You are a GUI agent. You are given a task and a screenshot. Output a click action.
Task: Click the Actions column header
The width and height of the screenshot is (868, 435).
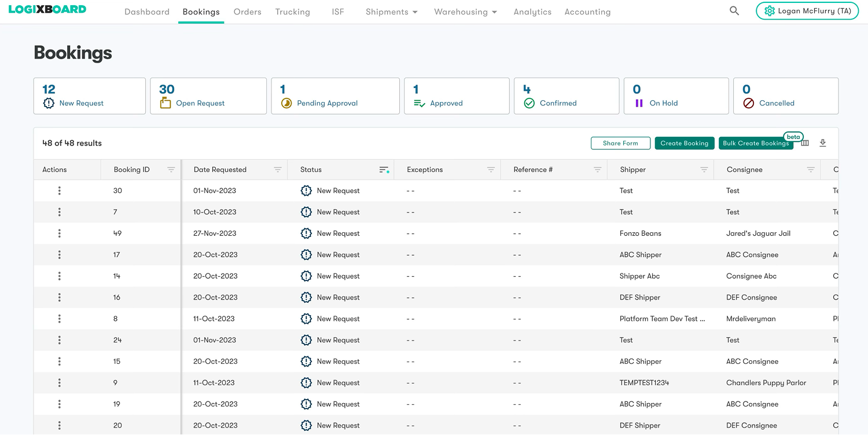coord(54,170)
